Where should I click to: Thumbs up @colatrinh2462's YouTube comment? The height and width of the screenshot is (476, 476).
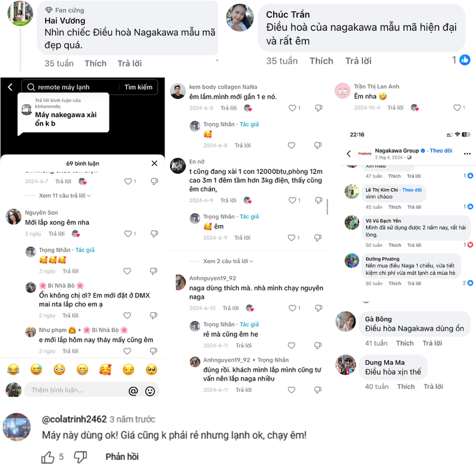tap(48, 457)
